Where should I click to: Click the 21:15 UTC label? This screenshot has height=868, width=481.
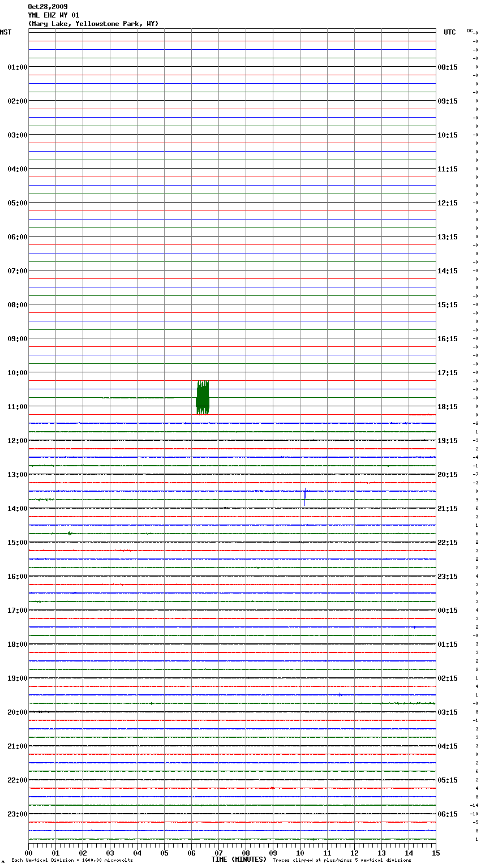click(448, 509)
